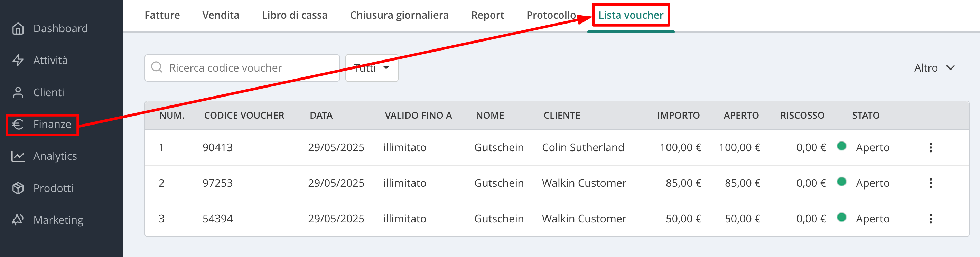
Task: Click the Colin Sutherland client name
Action: point(583,147)
